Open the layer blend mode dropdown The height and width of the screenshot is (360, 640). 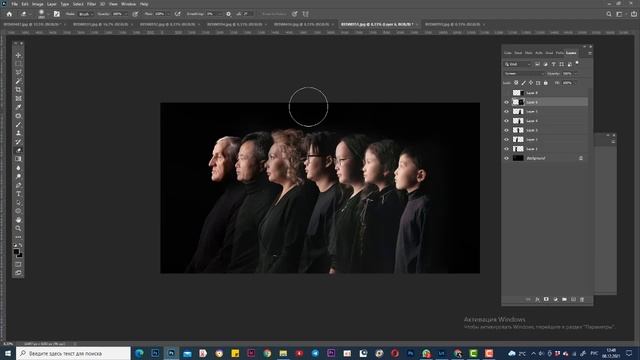click(x=524, y=74)
